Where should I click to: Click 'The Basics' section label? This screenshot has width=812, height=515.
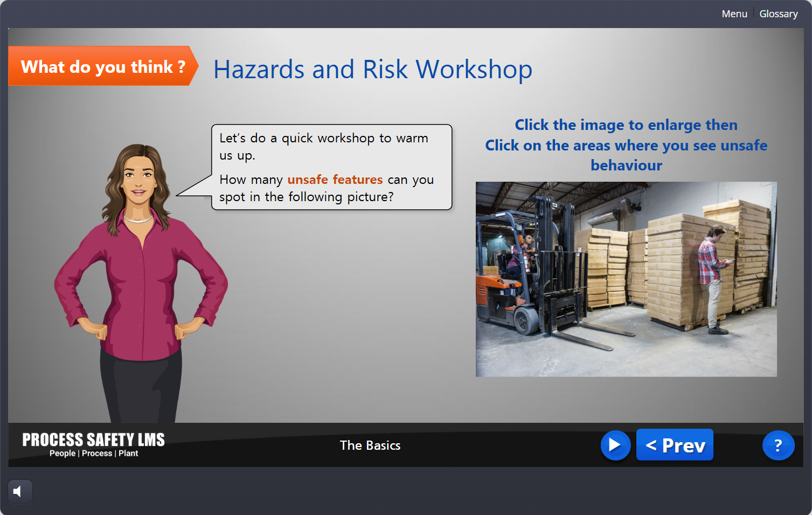pos(370,445)
